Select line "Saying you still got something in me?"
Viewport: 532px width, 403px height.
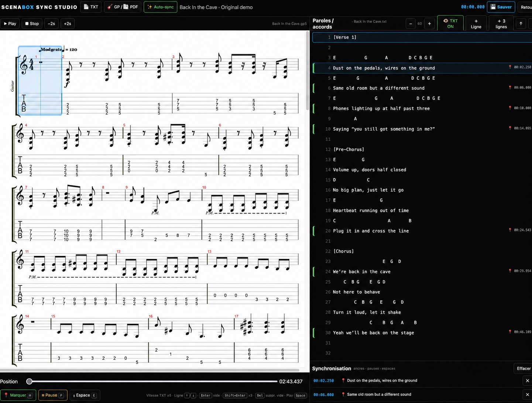422,129
